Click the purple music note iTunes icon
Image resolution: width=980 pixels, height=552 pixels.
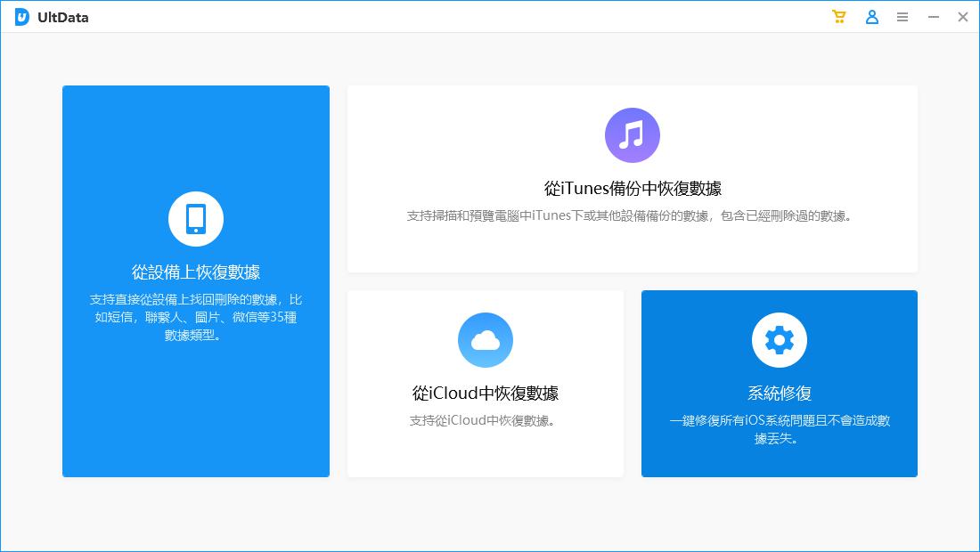click(633, 134)
